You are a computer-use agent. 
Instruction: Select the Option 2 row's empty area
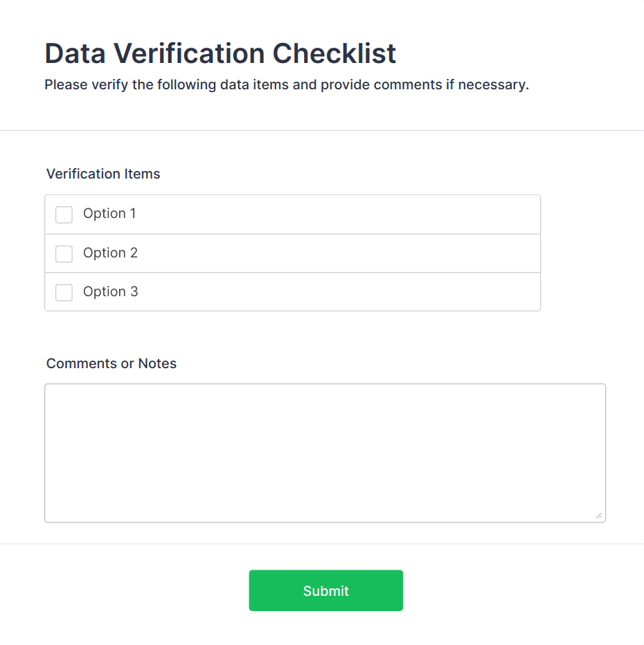point(332,254)
